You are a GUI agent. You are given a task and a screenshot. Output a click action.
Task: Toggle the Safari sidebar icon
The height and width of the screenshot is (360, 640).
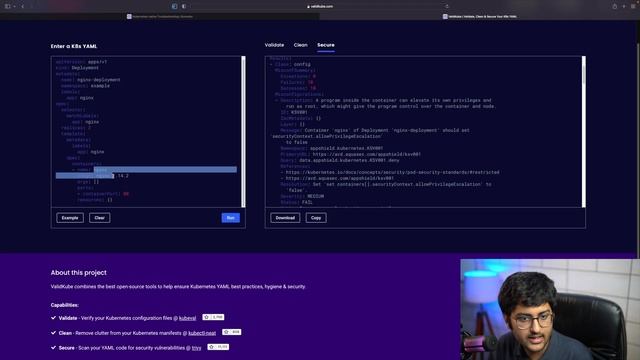point(7,7)
